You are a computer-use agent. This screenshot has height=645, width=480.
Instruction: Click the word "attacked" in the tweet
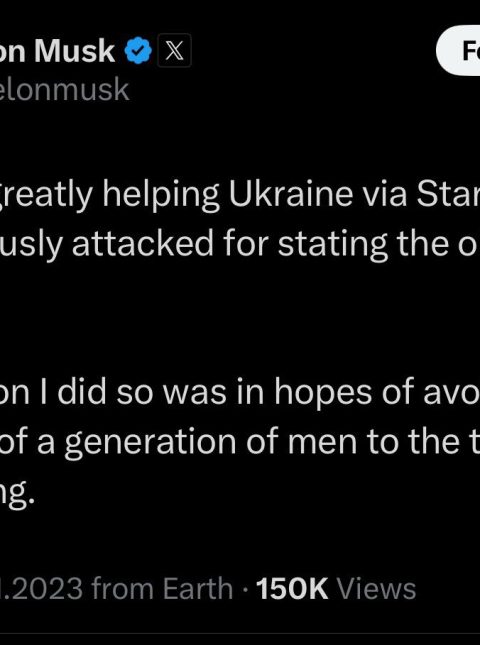click(x=143, y=244)
